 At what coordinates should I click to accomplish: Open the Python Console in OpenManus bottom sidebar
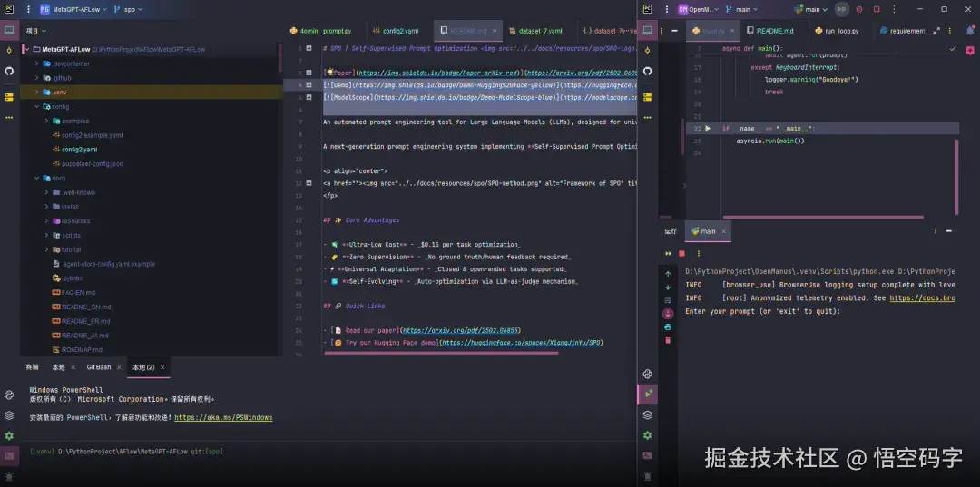click(648, 374)
